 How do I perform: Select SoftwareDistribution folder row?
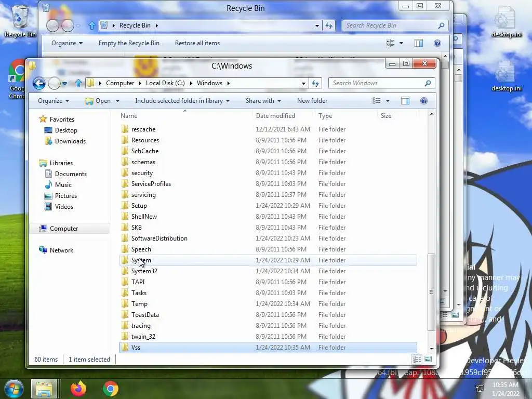[268, 238]
